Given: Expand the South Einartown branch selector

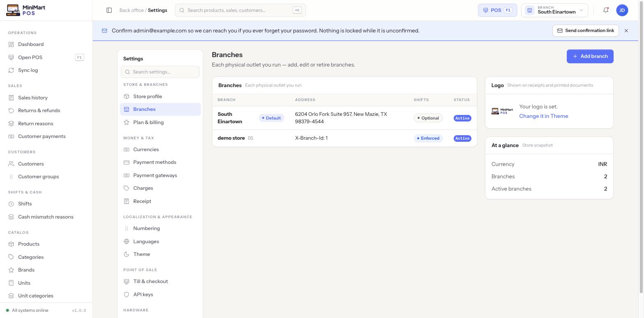Looking at the screenshot, I should [x=554, y=10].
